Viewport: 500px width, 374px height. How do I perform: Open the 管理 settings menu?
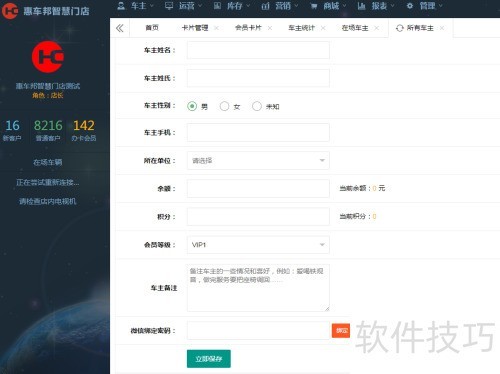424,6
